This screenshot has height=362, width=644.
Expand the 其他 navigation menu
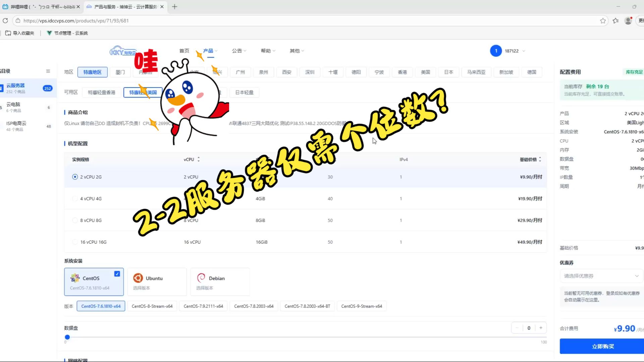click(x=297, y=51)
